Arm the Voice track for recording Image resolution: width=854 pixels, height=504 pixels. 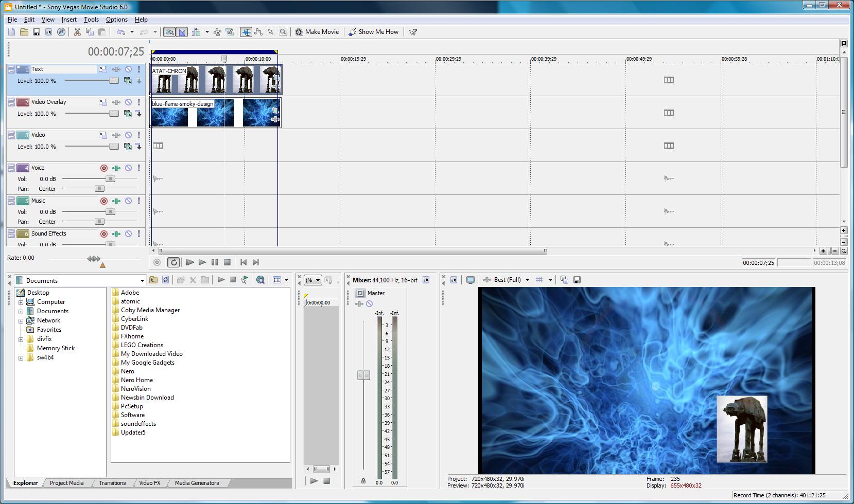104,168
